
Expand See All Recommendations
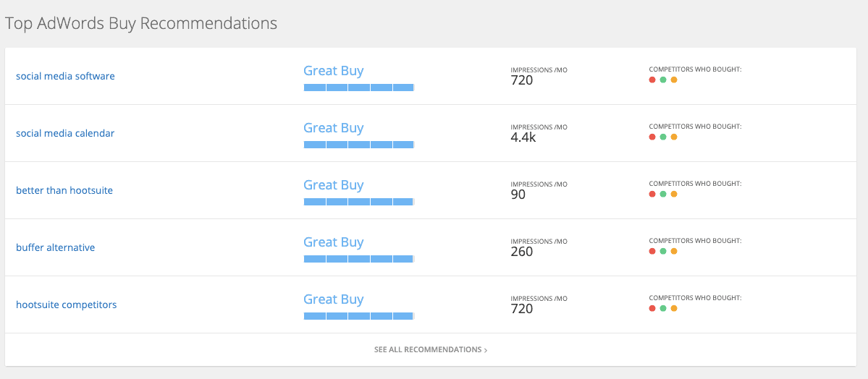[430, 349]
